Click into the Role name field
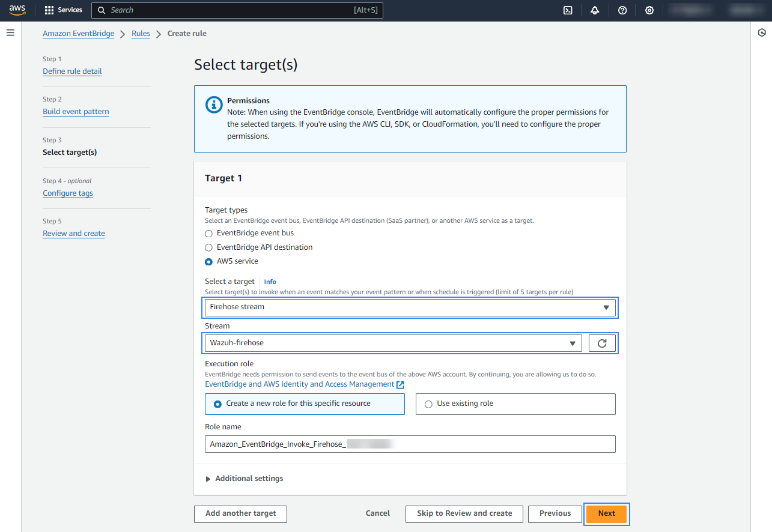 (x=410, y=444)
